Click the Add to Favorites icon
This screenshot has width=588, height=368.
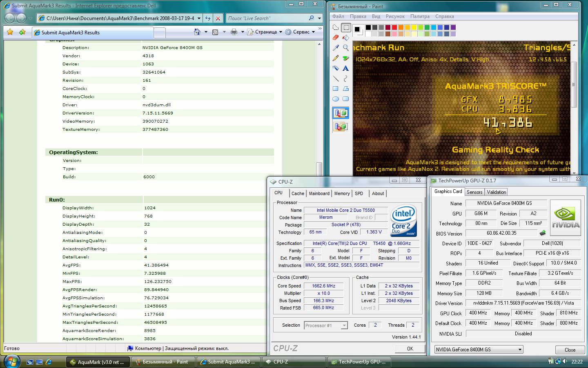tap(22, 32)
